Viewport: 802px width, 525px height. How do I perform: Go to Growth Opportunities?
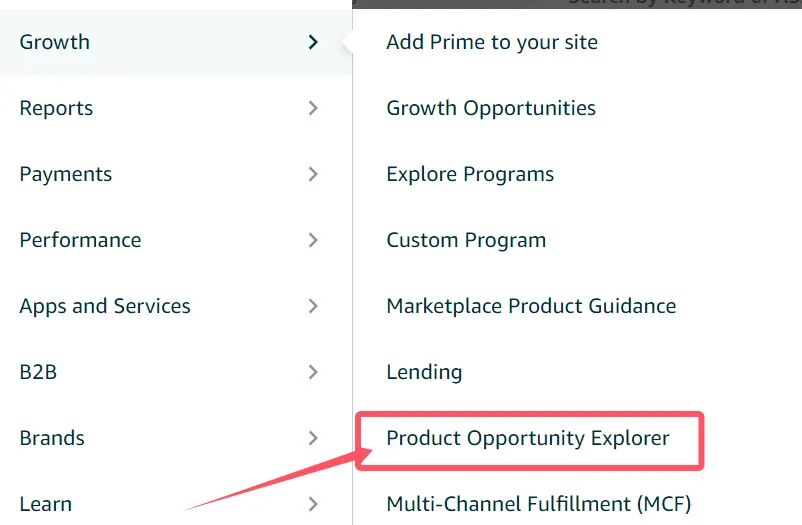(x=491, y=108)
